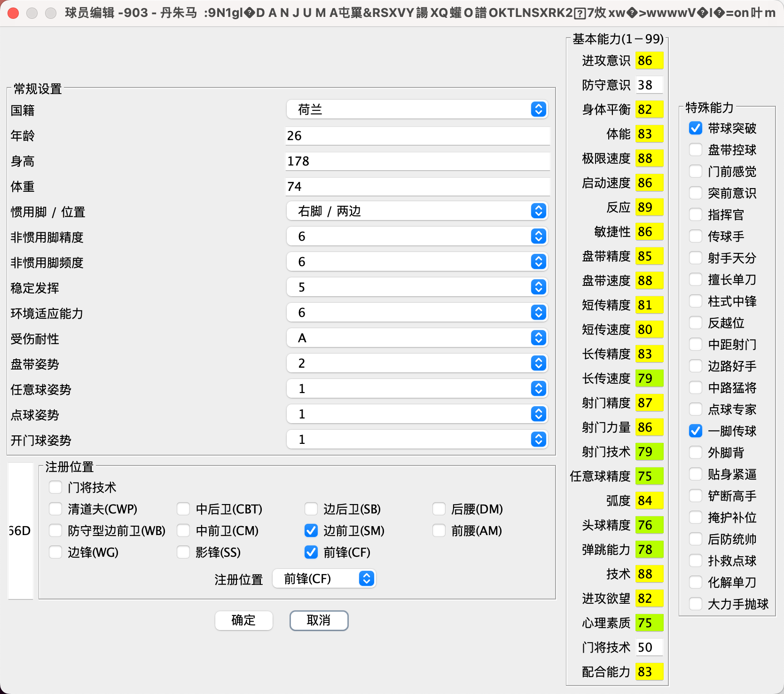Viewport: 784px width, 694px height.
Task: Enable the 指挥官 special ability
Action: (x=696, y=214)
